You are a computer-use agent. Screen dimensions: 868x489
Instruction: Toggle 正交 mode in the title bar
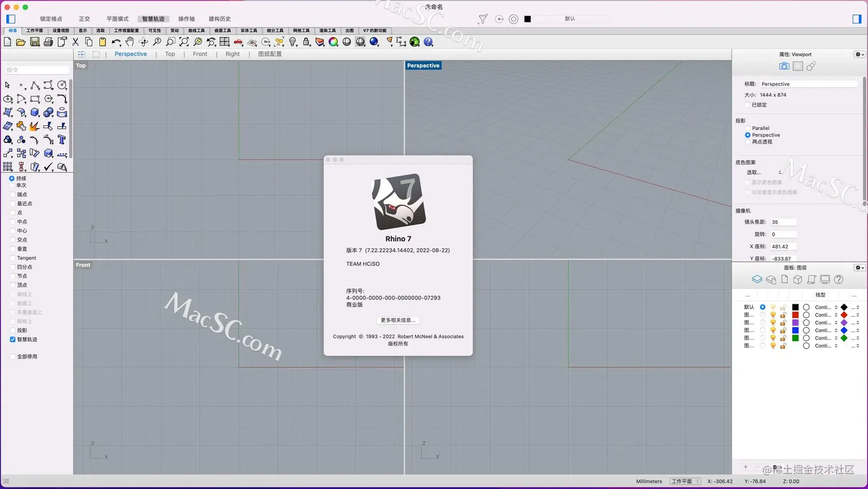pyautogui.click(x=84, y=19)
